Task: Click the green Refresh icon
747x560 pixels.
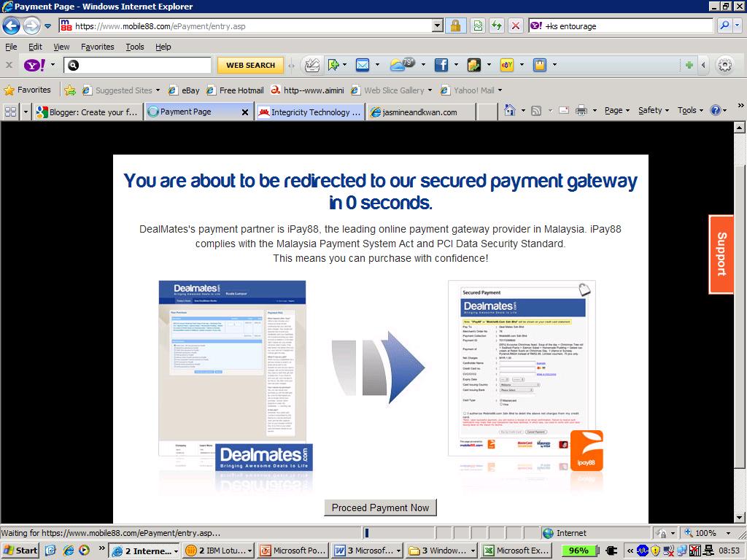Action: [x=496, y=26]
